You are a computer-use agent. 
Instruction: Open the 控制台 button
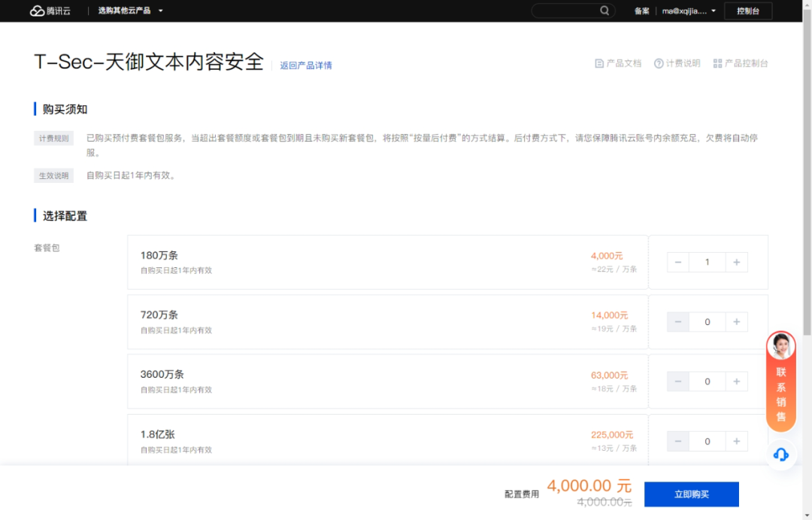click(x=748, y=11)
